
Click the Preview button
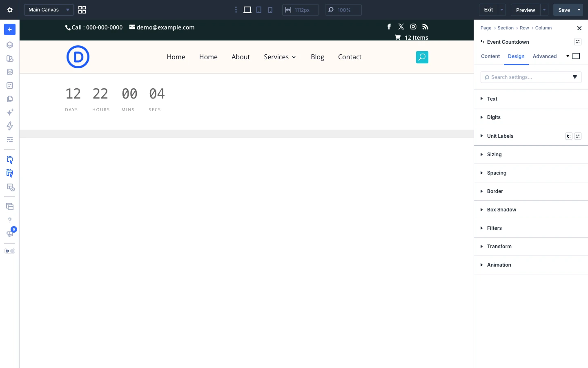tap(526, 10)
